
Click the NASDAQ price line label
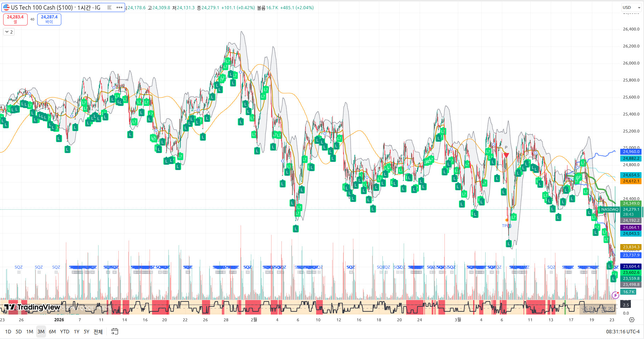click(x=610, y=209)
